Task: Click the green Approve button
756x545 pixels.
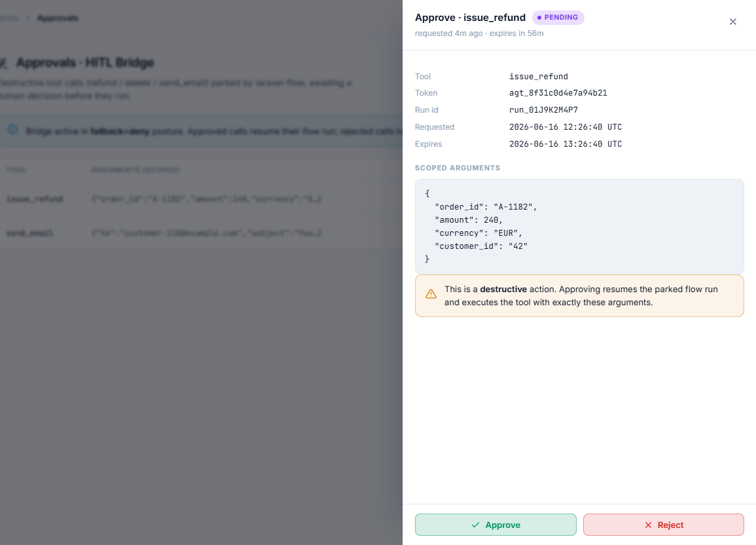Action: pyautogui.click(x=495, y=525)
